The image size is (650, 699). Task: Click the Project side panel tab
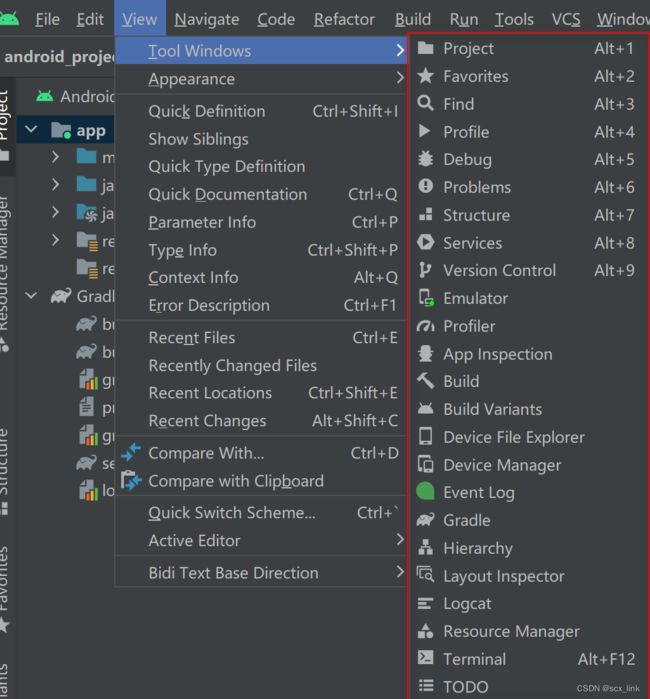pyautogui.click(x=6, y=126)
